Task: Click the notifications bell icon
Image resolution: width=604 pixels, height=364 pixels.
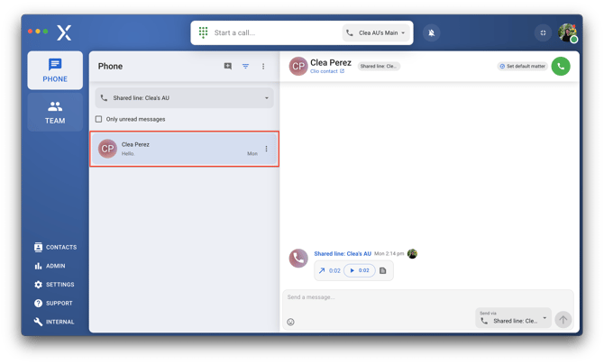Action: tap(431, 32)
